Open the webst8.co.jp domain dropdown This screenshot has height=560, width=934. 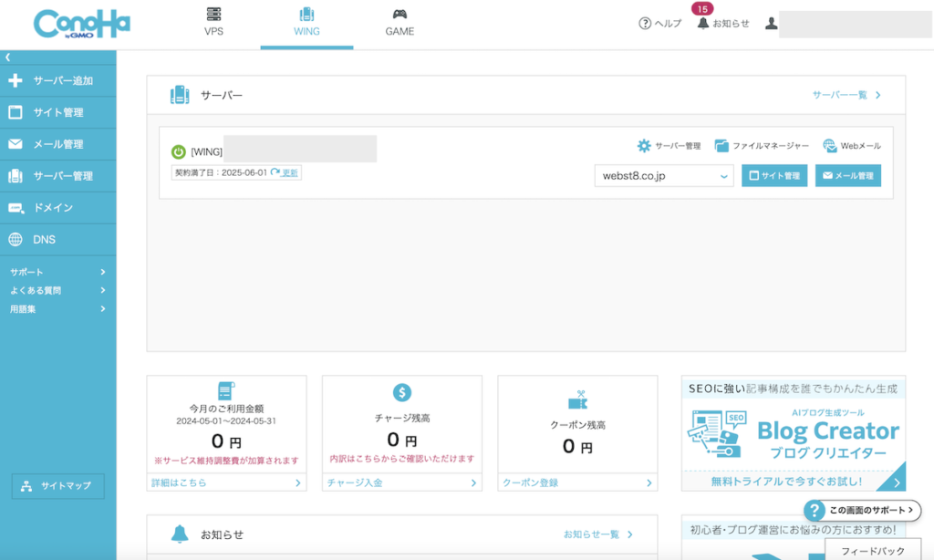[x=663, y=175]
